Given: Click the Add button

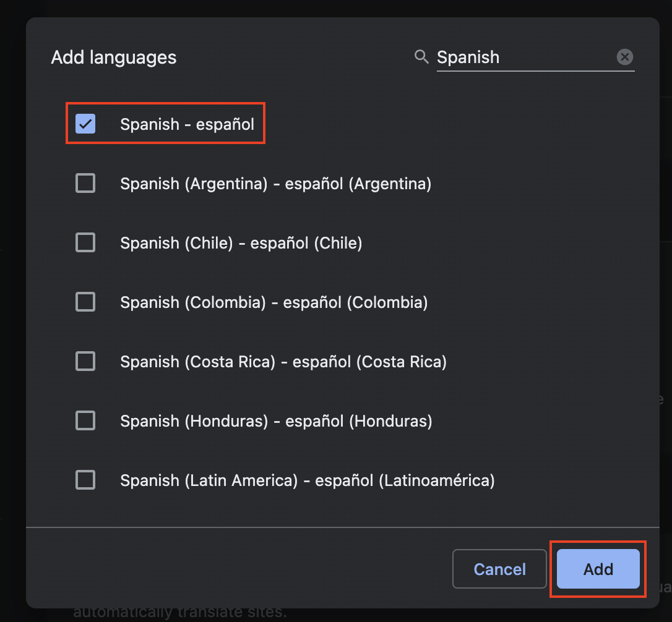Looking at the screenshot, I should (598, 569).
